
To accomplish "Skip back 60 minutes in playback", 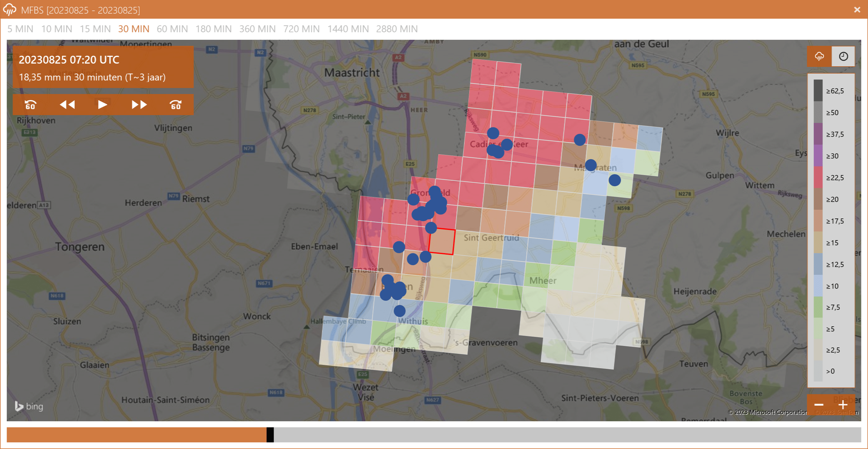I will [x=30, y=105].
